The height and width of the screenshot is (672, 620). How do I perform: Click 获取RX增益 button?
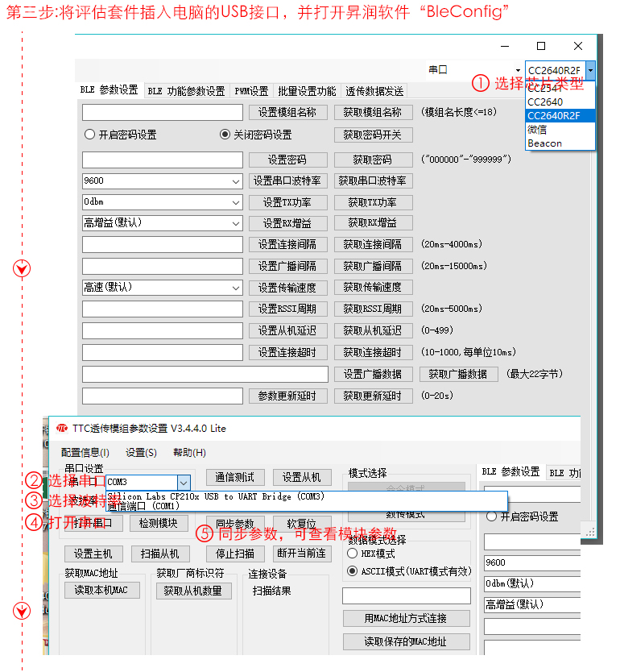pos(373,223)
